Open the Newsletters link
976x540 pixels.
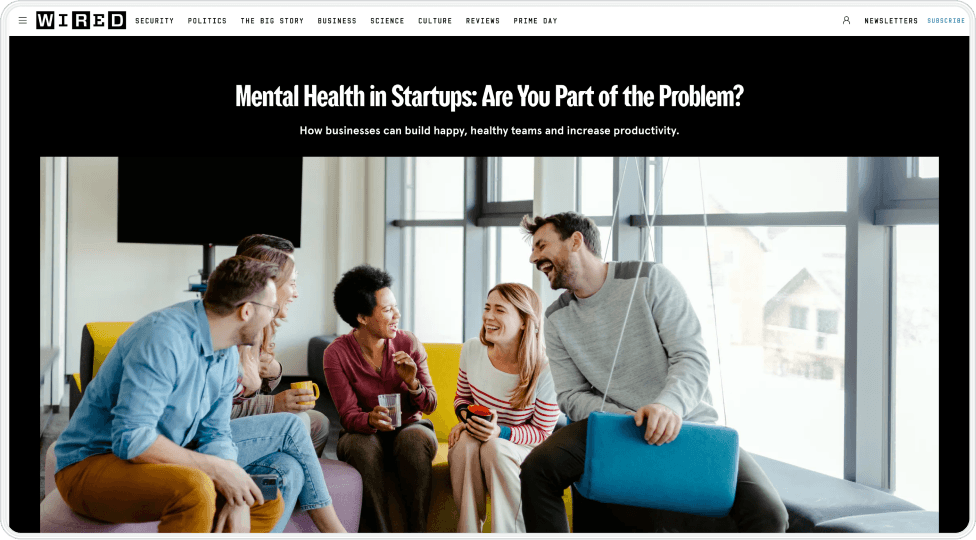coord(891,21)
